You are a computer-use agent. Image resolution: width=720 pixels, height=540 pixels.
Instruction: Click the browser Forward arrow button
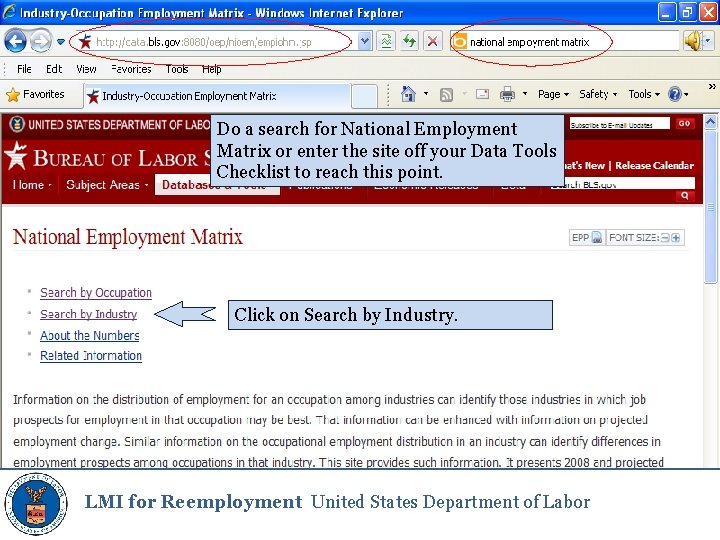click(40, 42)
